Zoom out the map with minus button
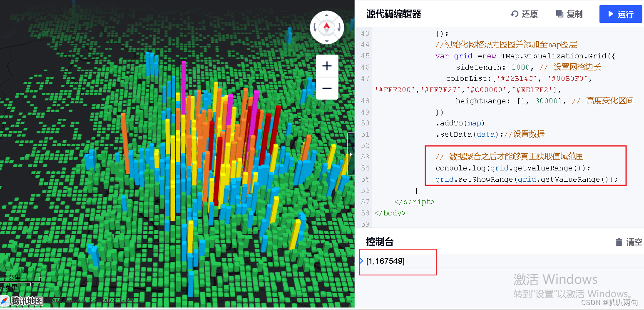This screenshot has width=644, height=310. [x=327, y=88]
